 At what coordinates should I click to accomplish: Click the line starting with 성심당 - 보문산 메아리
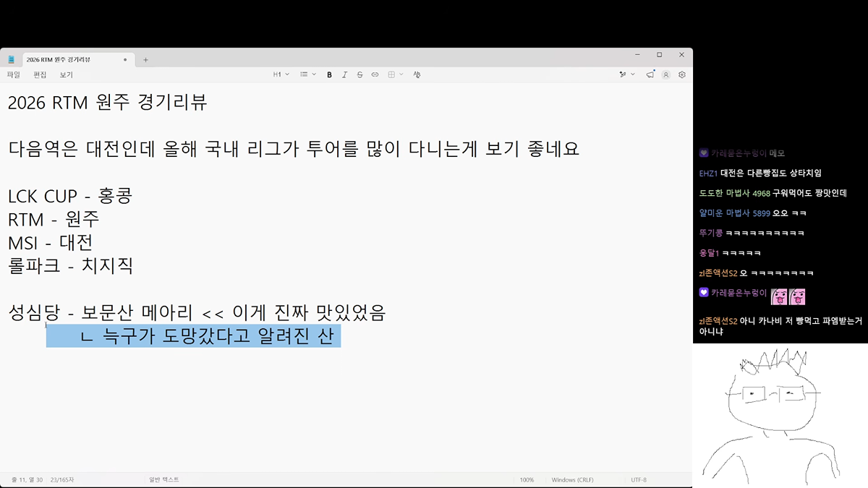pos(197,313)
